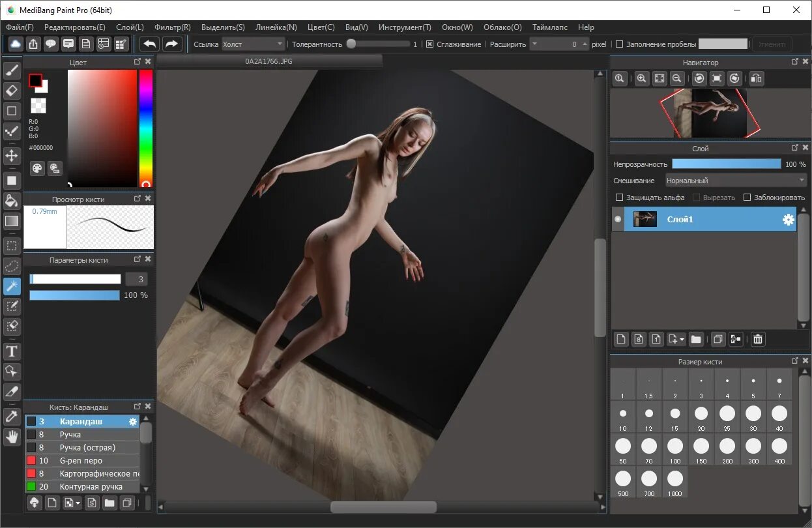This screenshot has height=528, width=812.
Task: Click the new layer icon in Layer panel
Action: (x=620, y=339)
